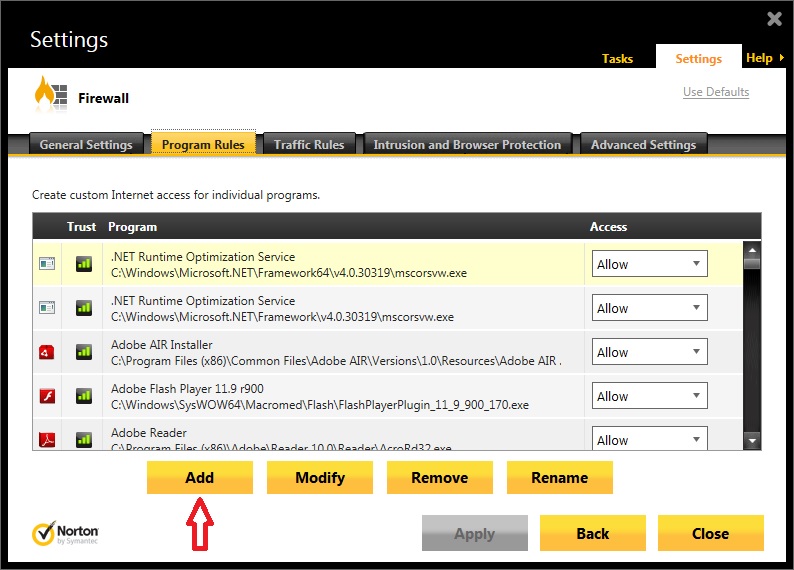Click the program list scroll up arrow

[x=752, y=250]
